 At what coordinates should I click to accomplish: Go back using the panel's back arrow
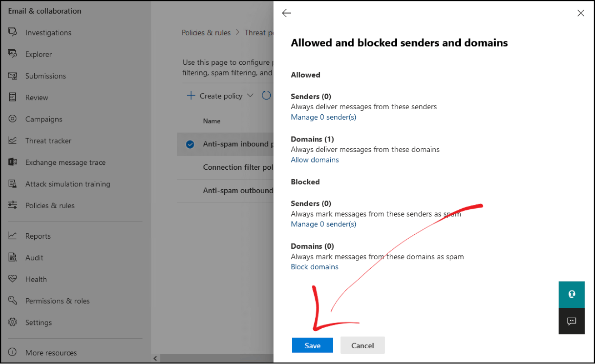point(286,13)
